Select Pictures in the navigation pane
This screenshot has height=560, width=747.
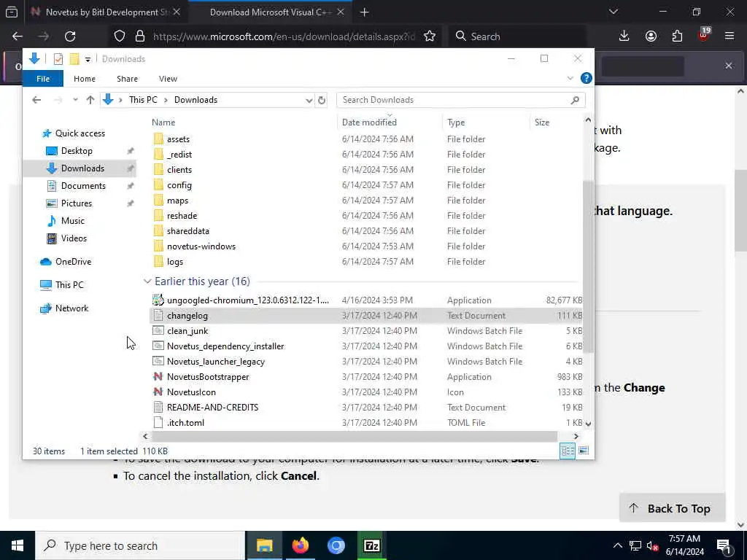point(76,203)
